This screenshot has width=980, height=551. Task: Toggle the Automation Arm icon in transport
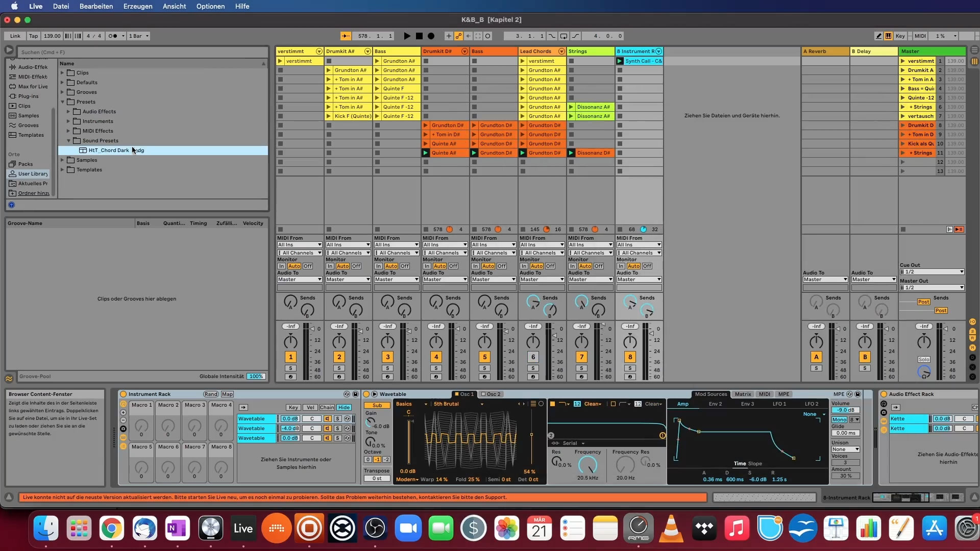click(458, 36)
